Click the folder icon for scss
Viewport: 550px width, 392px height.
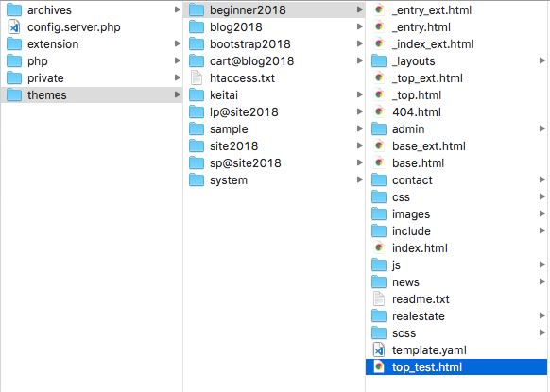point(379,332)
